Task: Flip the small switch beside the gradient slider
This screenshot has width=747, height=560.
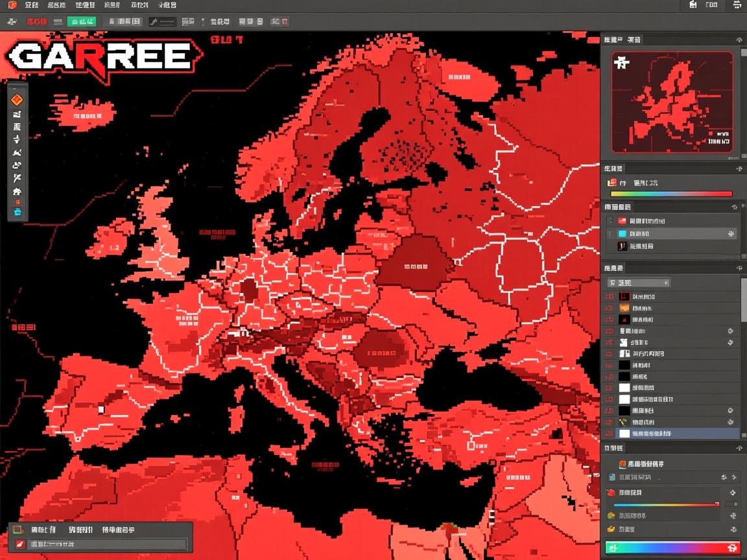Action: pyautogui.click(x=731, y=504)
